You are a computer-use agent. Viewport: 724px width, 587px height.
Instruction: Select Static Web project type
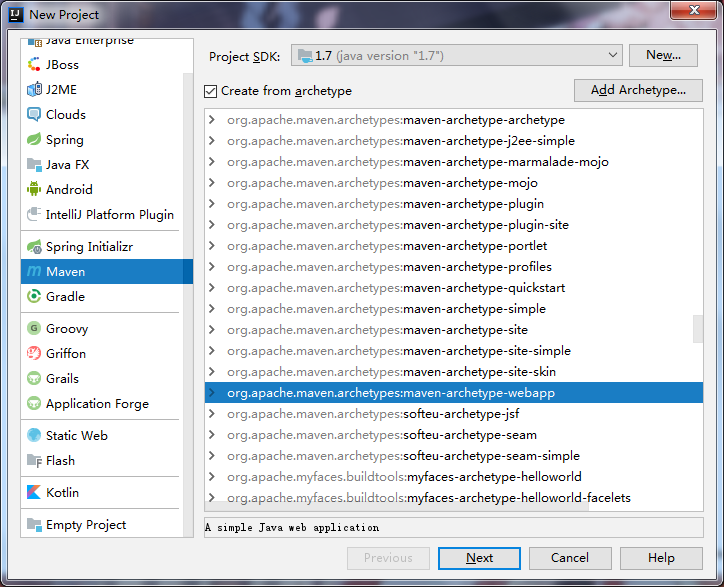[102, 436]
